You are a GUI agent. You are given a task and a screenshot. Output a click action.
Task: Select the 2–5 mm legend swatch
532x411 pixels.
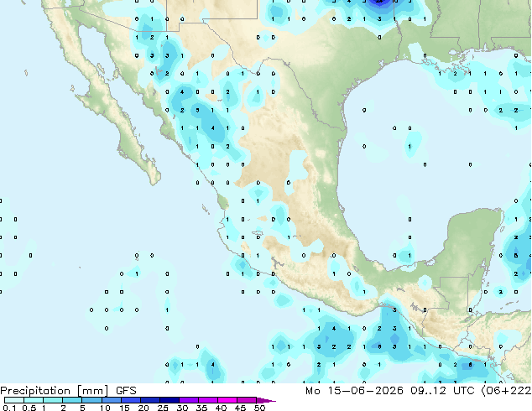tap(73, 400)
